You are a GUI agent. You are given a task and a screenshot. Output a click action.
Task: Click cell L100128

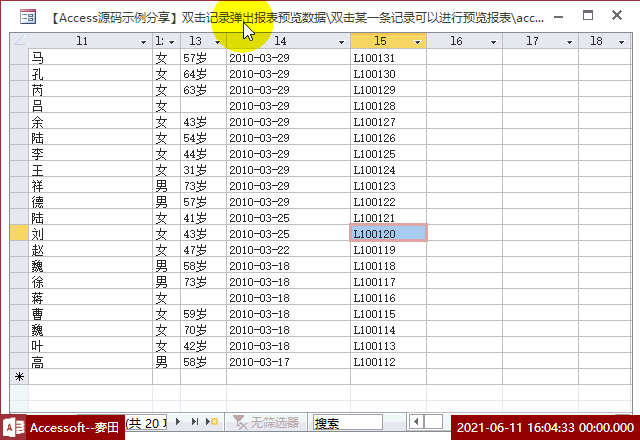tap(388, 106)
